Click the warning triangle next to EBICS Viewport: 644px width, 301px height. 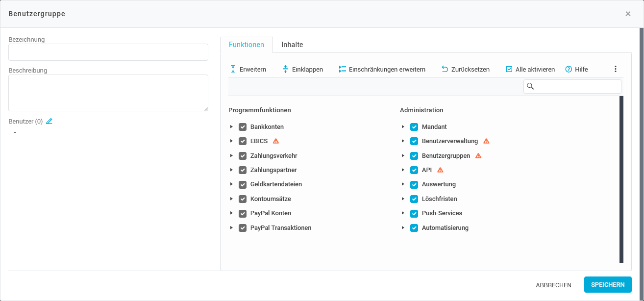(x=276, y=141)
